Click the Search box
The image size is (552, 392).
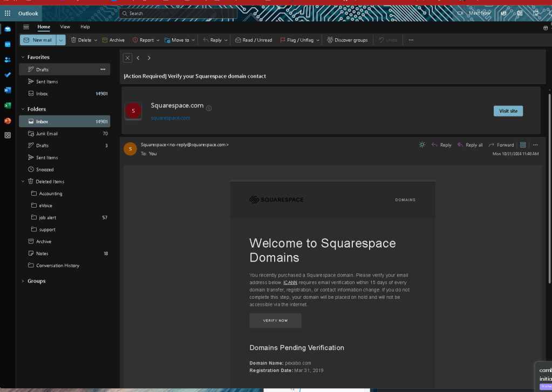178,13
